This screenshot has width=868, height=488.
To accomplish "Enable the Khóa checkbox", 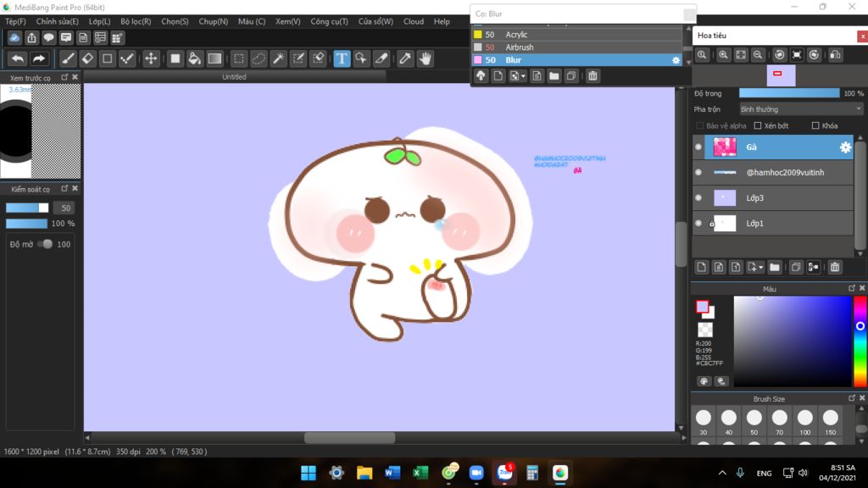I will coord(815,126).
